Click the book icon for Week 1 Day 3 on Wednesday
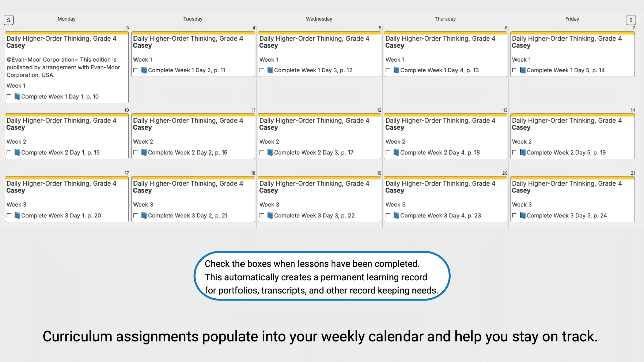The width and height of the screenshot is (644, 362). (x=271, y=70)
